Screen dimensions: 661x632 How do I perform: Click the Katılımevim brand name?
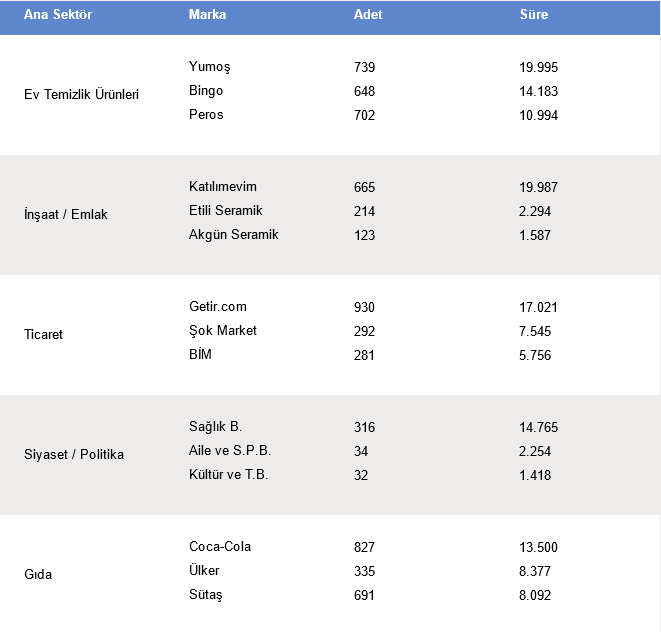click(223, 187)
